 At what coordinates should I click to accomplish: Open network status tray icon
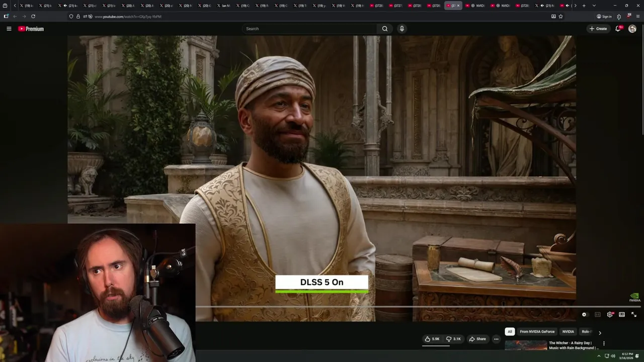(x=607, y=356)
